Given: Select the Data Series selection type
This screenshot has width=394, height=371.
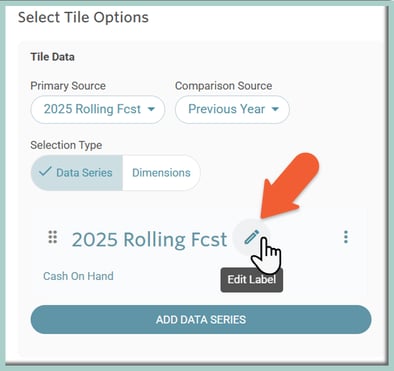Looking at the screenshot, I should pyautogui.click(x=77, y=173).
